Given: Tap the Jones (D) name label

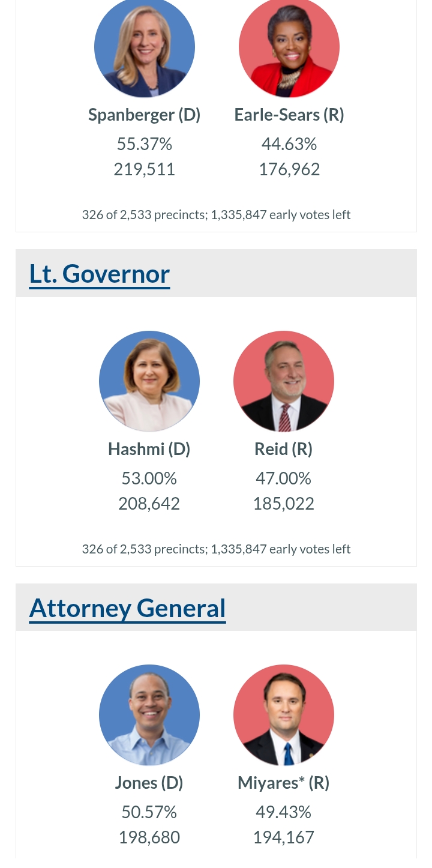Looking at the screenshot, I should tap(149, 783).
